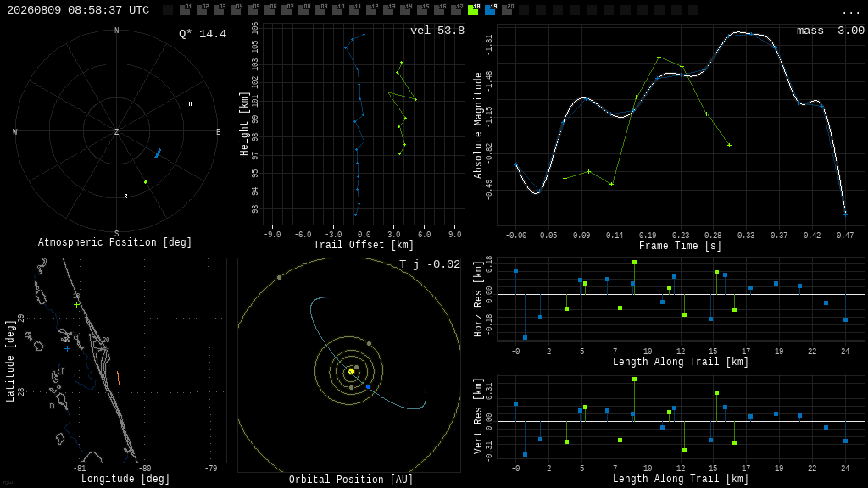Select the blue station 19 indicator
This screenshot has height=488, width=868.
pos(490,10)
